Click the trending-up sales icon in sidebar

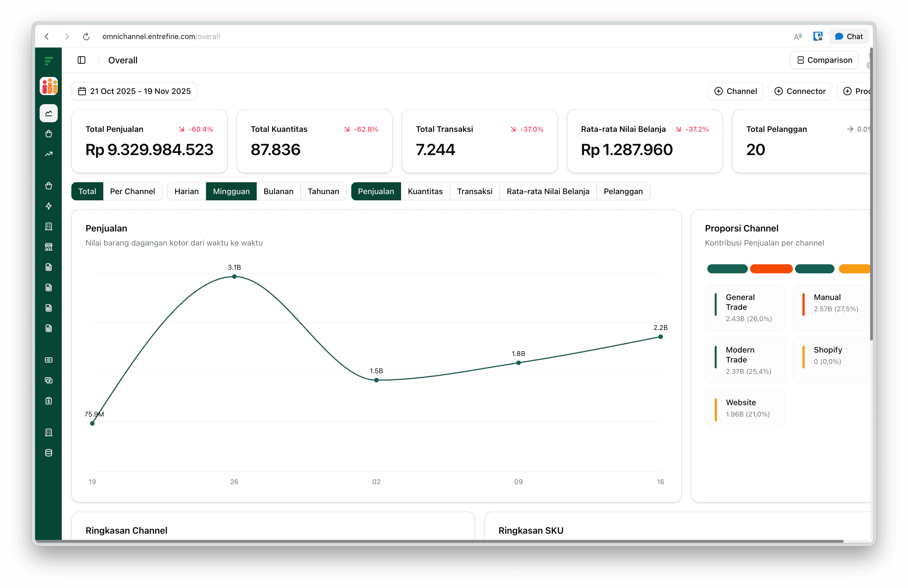click(x=48, y=154)
